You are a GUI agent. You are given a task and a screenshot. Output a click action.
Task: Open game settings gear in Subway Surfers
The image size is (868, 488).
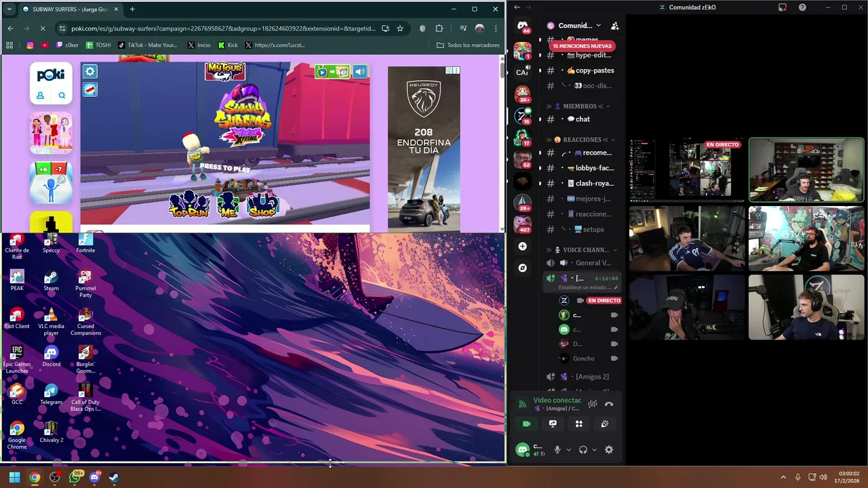(x=90, y=72)
